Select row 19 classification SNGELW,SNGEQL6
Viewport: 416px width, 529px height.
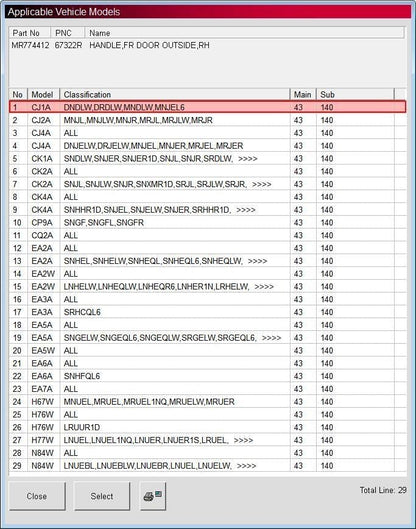pos(172,338)
